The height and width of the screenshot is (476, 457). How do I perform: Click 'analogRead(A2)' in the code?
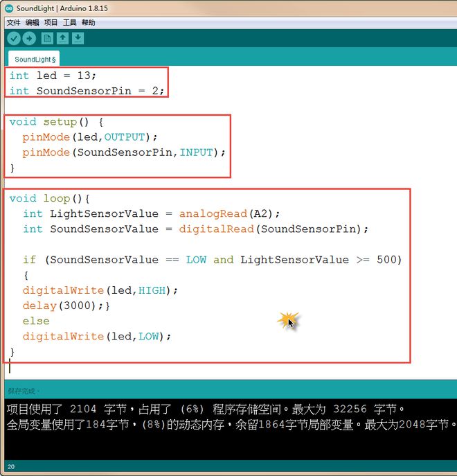pos(226,213)
